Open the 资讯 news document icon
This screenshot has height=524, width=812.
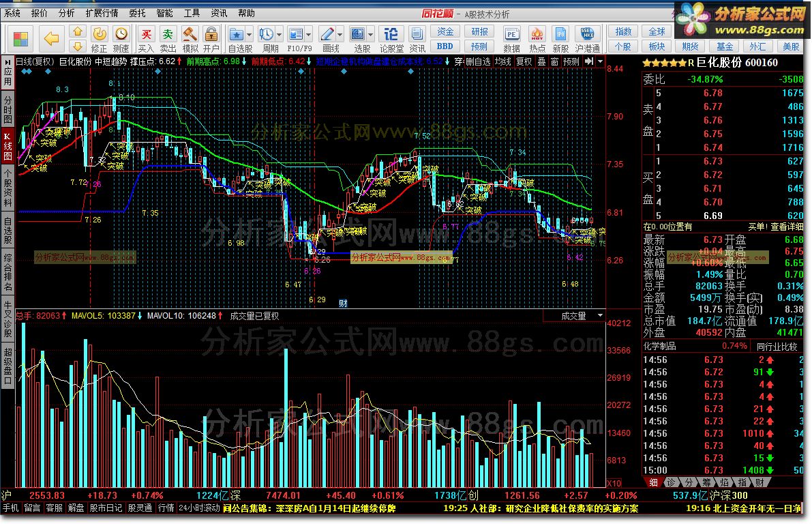[x=417, y=34]
